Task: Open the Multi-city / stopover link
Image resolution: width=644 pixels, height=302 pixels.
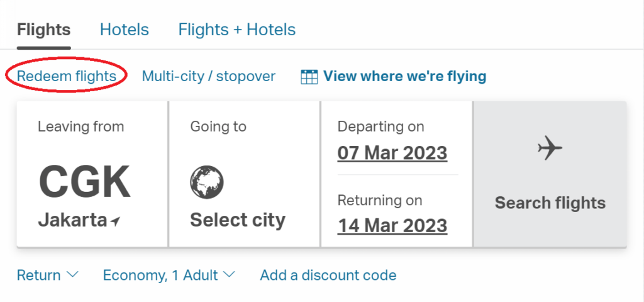Action: pos(209,76)
